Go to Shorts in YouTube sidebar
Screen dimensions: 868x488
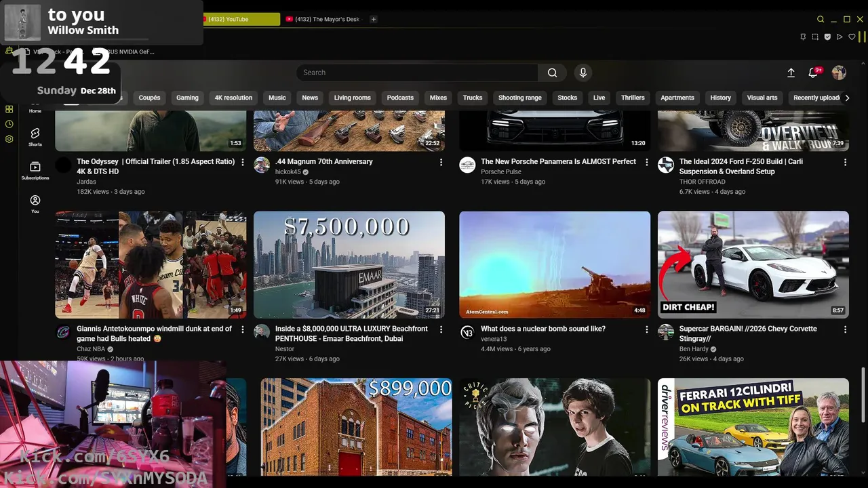tap(35, 137)
